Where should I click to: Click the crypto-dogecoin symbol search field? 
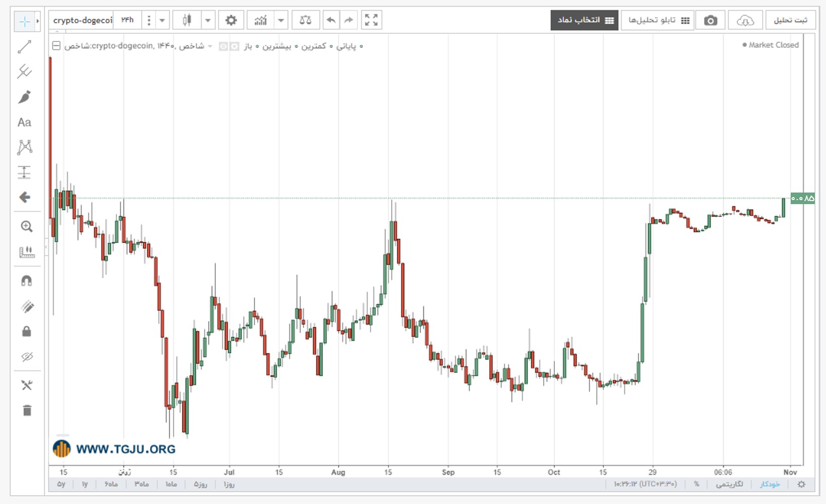coord(82,21)
